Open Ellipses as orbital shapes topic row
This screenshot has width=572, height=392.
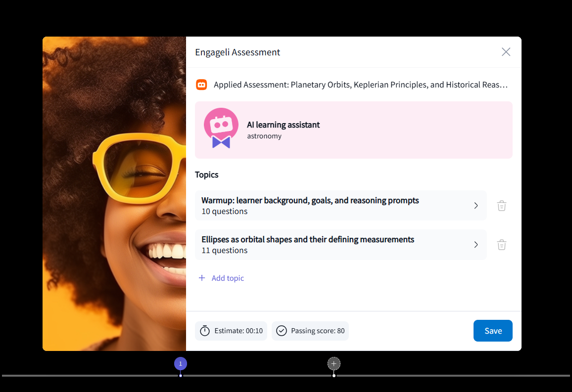(341, 245)
